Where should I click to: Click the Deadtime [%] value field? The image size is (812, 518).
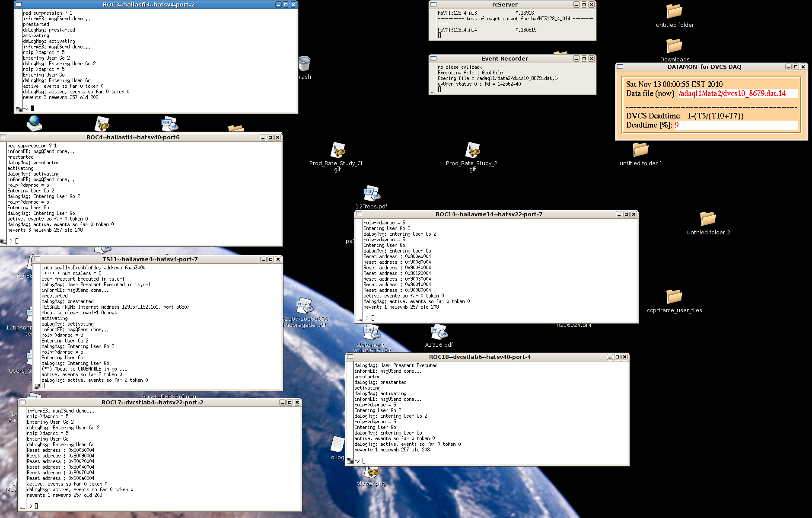click(x=736, y=125)
